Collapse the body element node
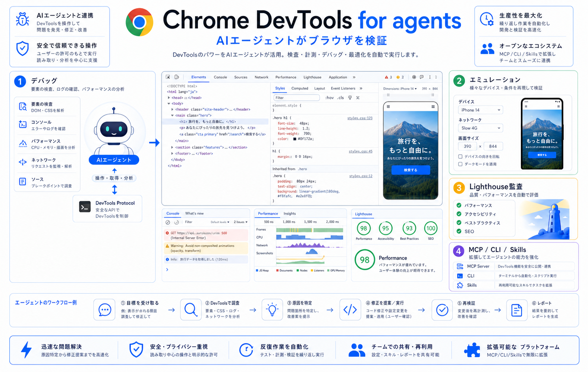588x372 pixels. tap(169, 104)
